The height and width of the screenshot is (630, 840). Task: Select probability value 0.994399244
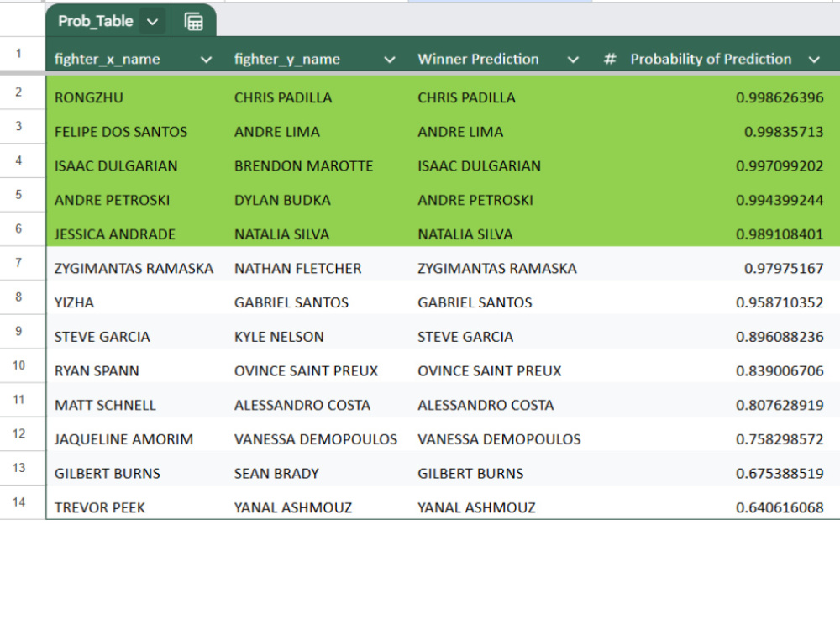780,201
